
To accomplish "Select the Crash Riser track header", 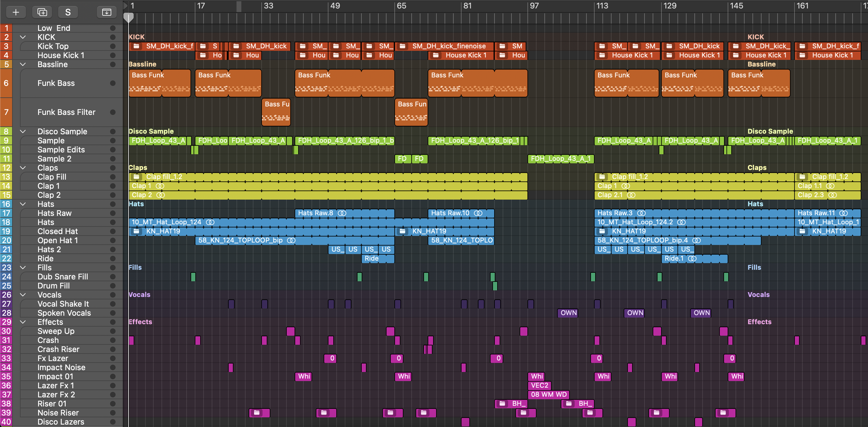I will click(58, 349).
